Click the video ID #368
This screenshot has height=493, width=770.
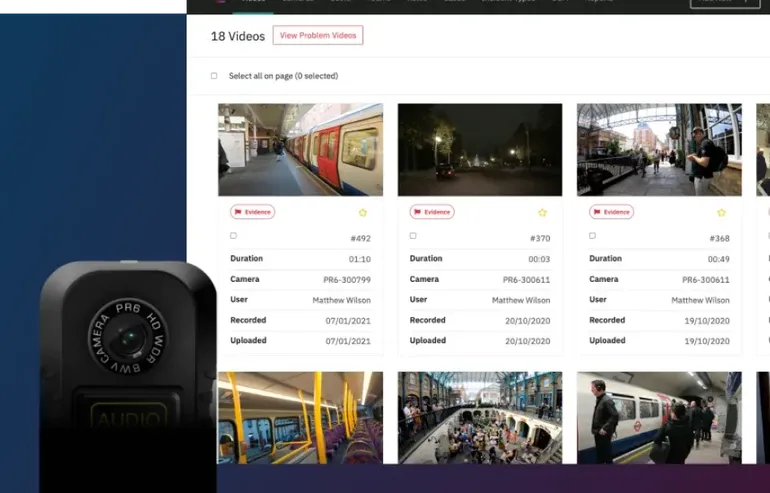click(x=719, y=239)
